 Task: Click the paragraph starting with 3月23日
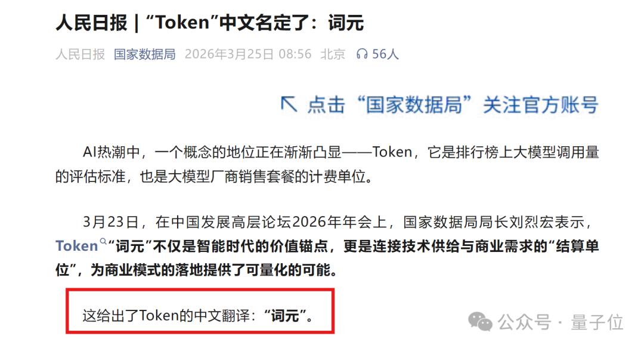[x=327, y=246]
